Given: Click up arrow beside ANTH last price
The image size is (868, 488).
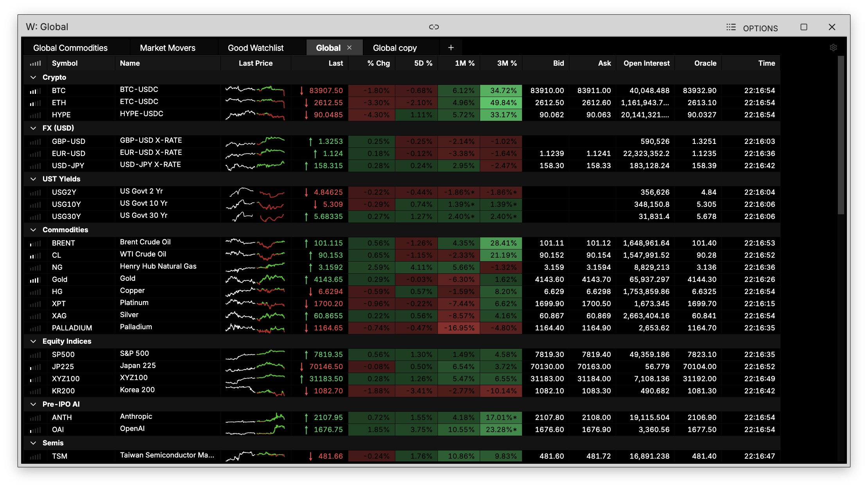Looking at the screenshot, I should pyautogui.click(x=306, y=418).
